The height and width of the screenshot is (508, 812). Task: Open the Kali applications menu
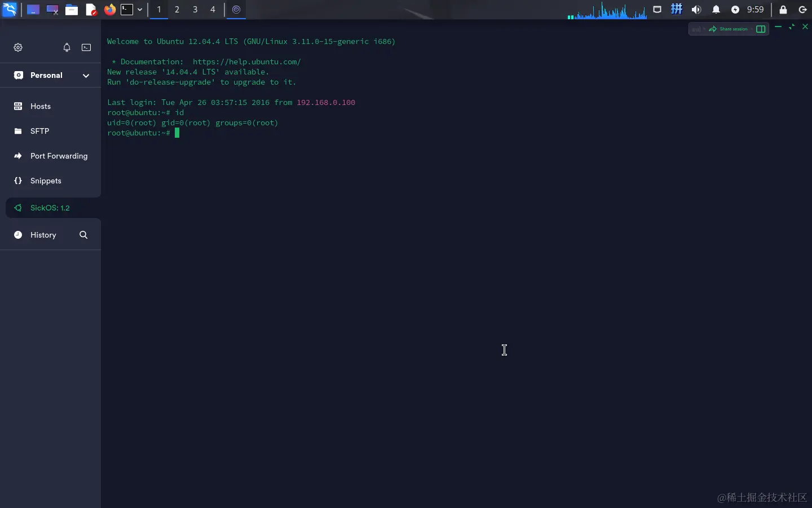(10, 10)
